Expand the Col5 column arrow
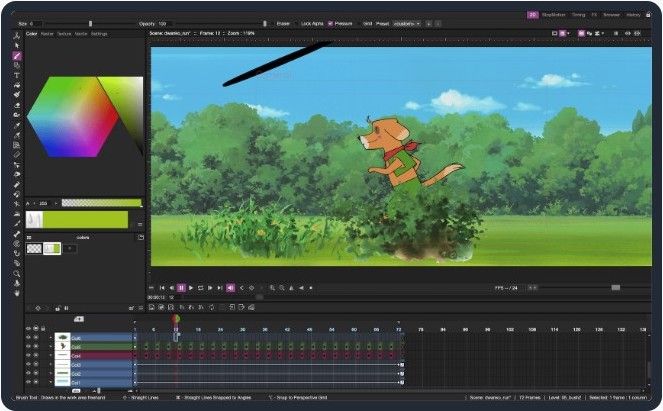Viewport: 663px width, 411px height. (51, 346)
